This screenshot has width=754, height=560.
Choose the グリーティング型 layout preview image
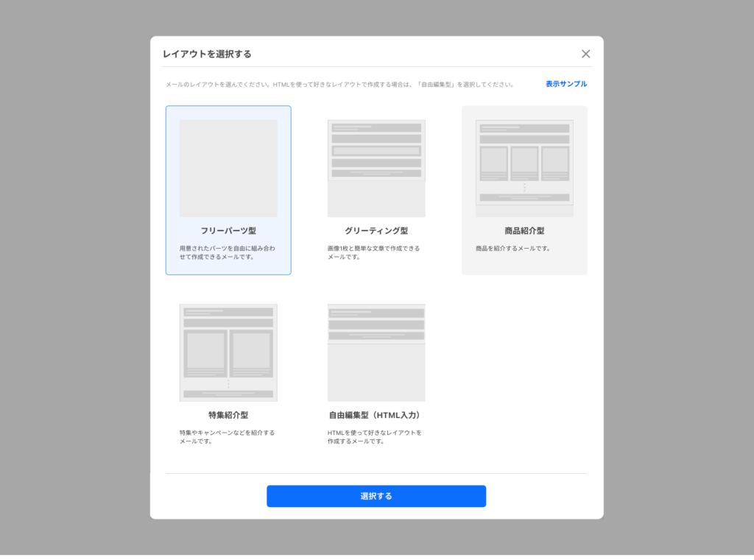(376, 168)
